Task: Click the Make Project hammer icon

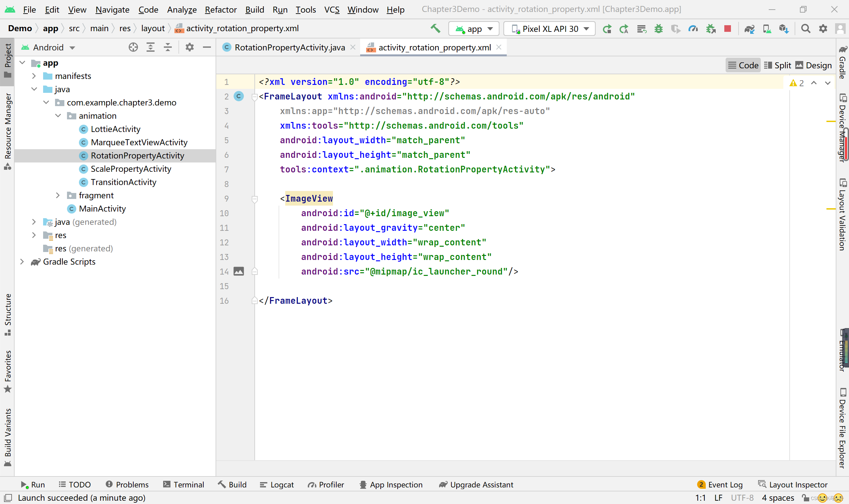Action: pos(435,29)
